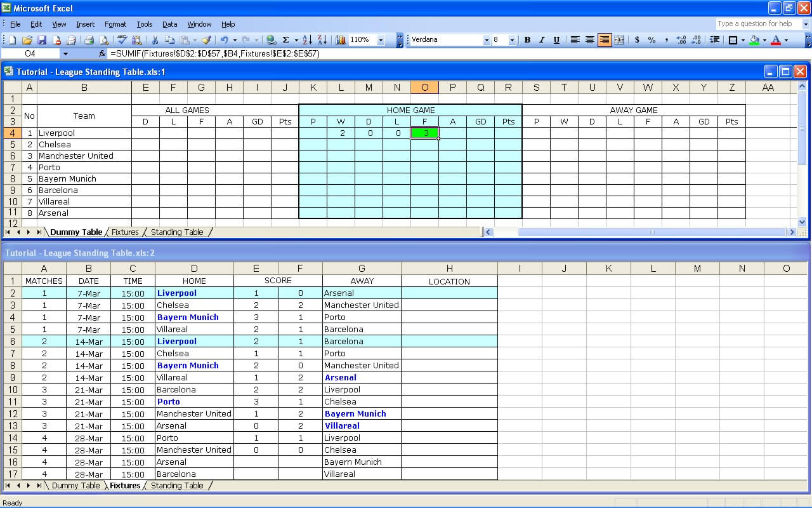Open the File menu
This screenshot has width=812, height=508.
[x=15, y=24]
